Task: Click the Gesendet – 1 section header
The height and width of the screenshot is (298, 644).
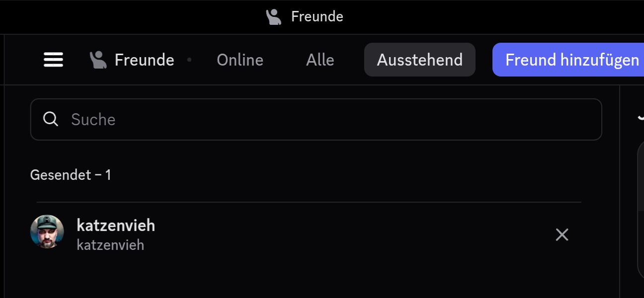Action: (71, 175)
